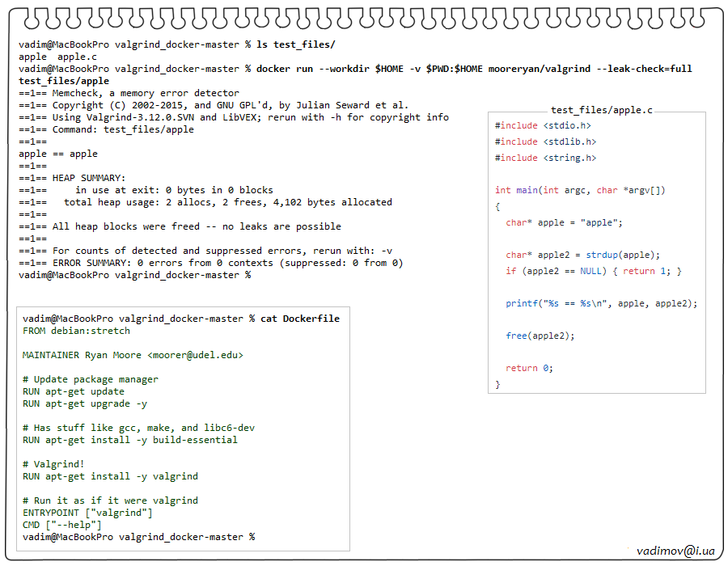The height and width of the screenshot is (566, 728).
Task: Click the CMD ["--help"] line
Action: tap(62, 525)
